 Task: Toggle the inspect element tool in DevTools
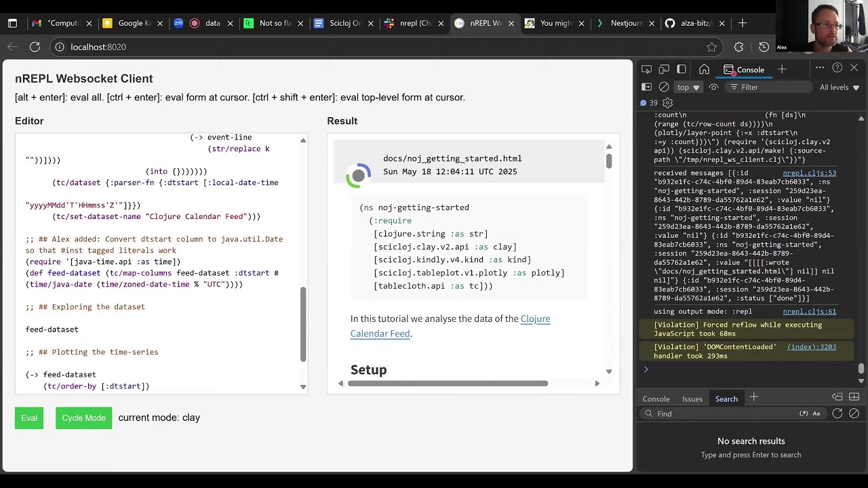click(646, 69)
